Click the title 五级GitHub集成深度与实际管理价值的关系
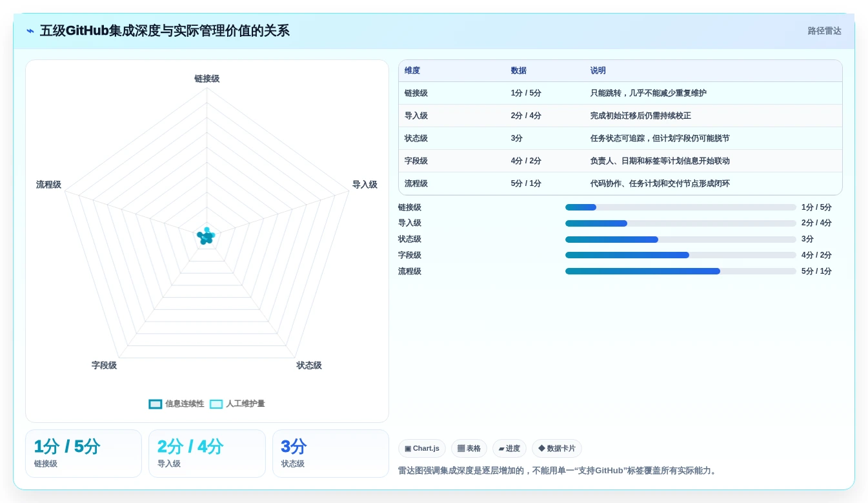The image size is (868, 503). [165, 31]
